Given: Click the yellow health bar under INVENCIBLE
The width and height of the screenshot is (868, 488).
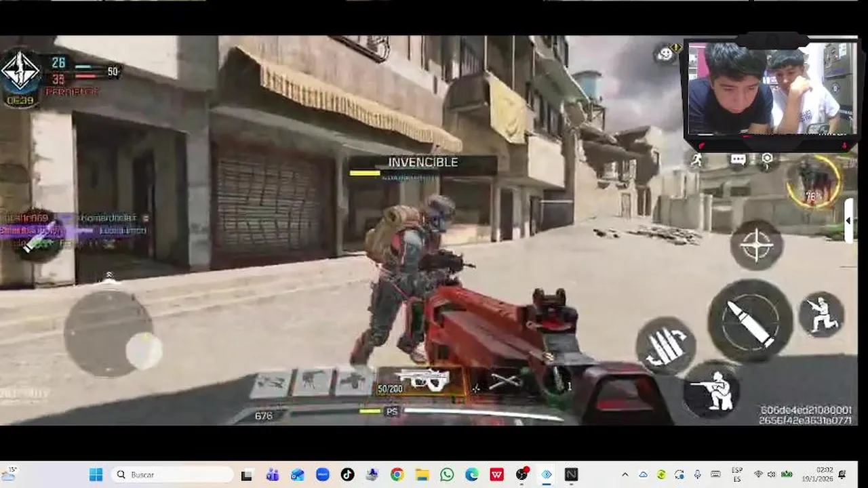Looking at the screenshot, I should click(365, 174).
